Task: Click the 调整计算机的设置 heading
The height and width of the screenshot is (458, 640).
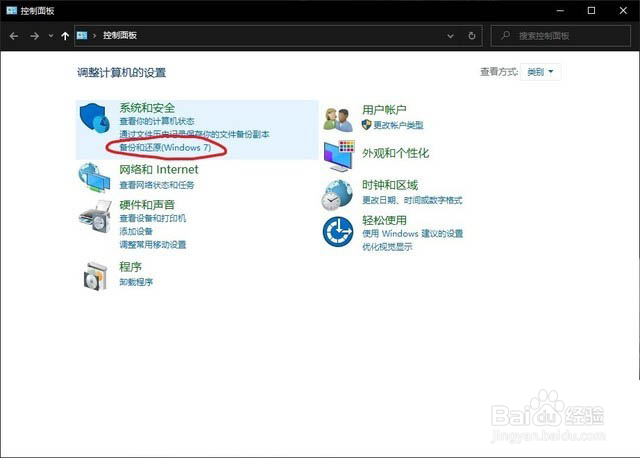Action: [122, 73]
